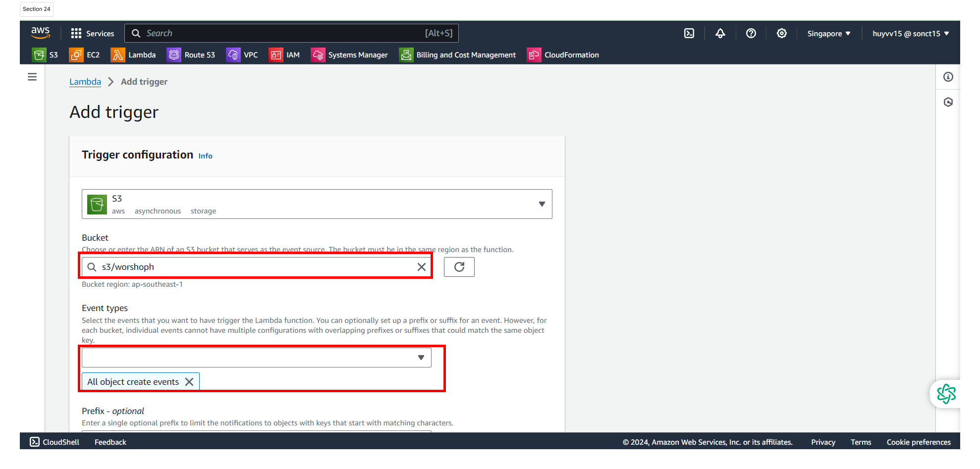Screen dimensions: 980x469
Task: Clear the s3/worshoph bucket field
Action: [422, 267]
